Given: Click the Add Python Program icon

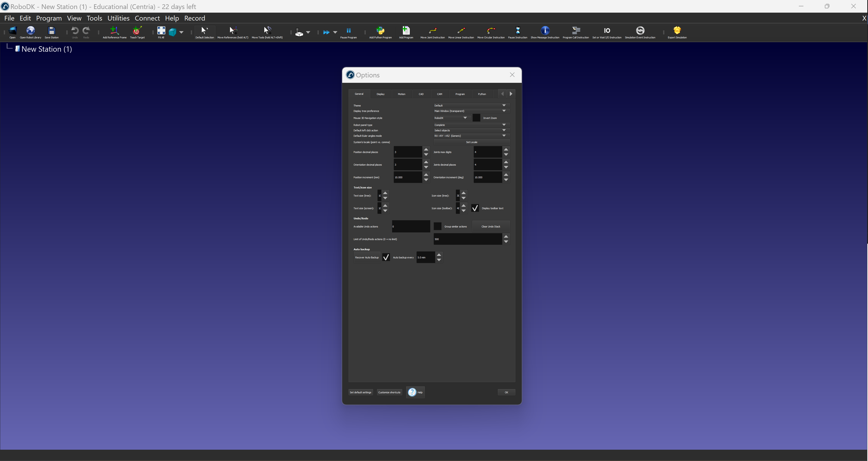Looking at the screenshot, I should click(380, 31).
